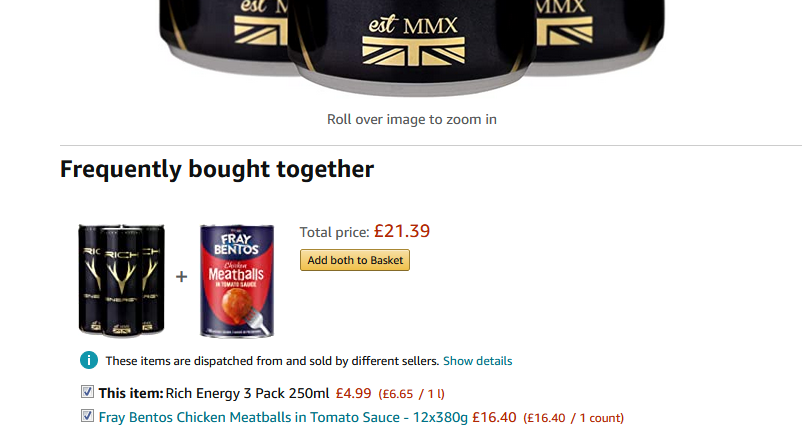Viewport: 802px width, 440px height.
Task: Click the 'Rich Energy 3 Pack 250ml' title
Action: (x=247, y=393)
